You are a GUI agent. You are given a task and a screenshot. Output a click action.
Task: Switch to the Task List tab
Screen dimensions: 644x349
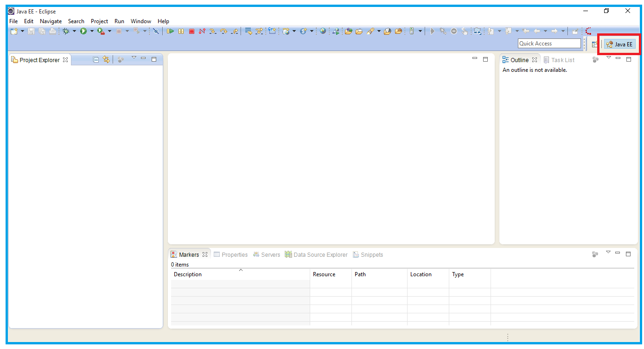click(x=559, y=60)
